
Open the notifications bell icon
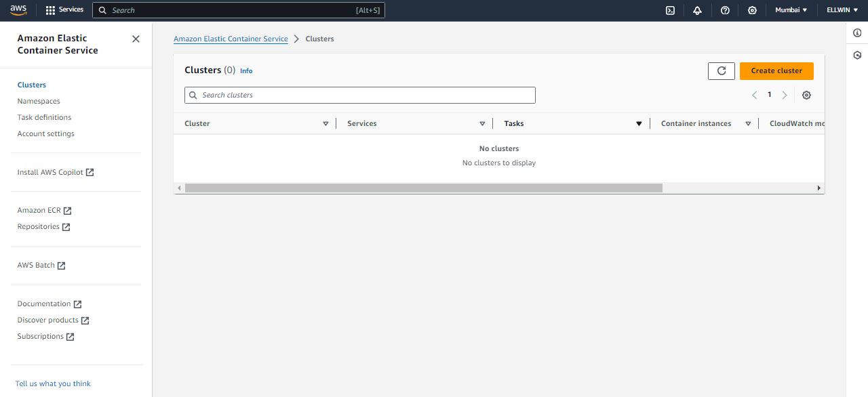tap(697, 10)
